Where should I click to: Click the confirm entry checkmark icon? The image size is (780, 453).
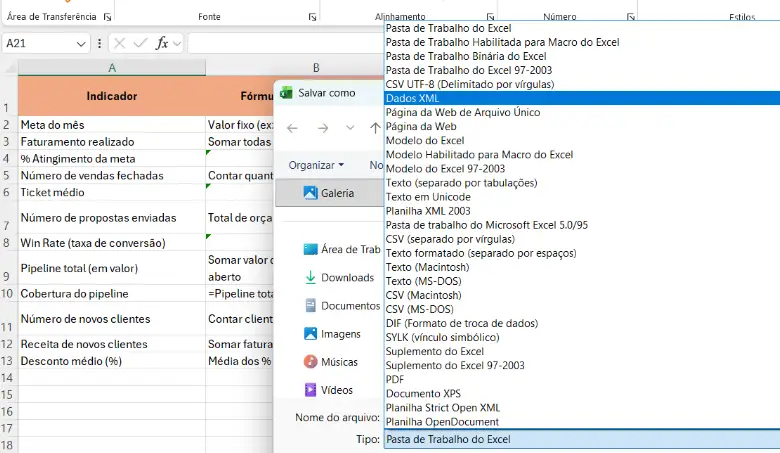click(141, 43)
